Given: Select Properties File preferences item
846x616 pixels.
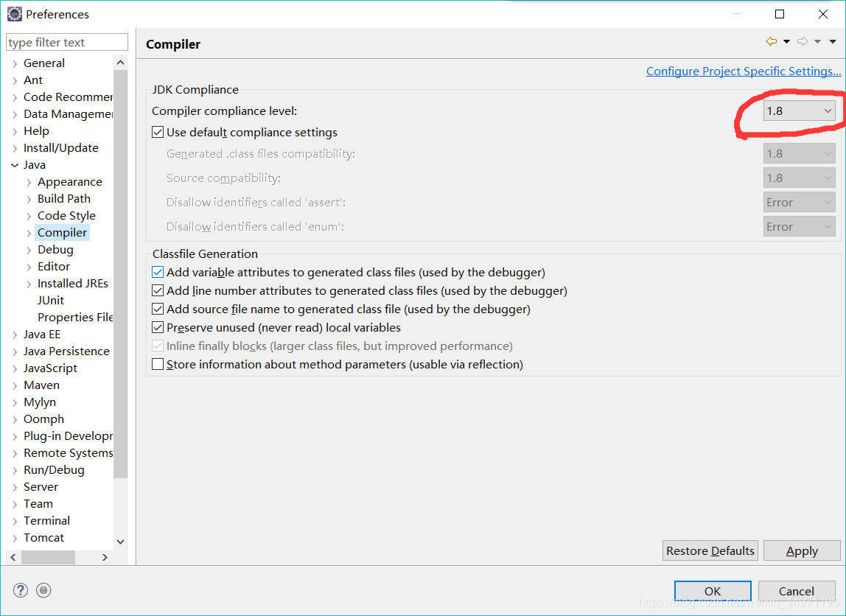Looking at the screenshot, I should click(x=75, y=317).
